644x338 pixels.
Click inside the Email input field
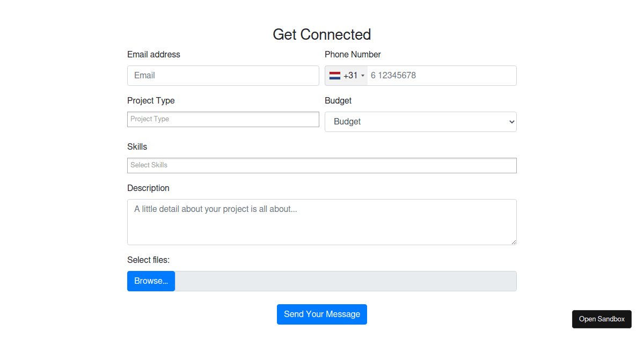coord(223,75)
